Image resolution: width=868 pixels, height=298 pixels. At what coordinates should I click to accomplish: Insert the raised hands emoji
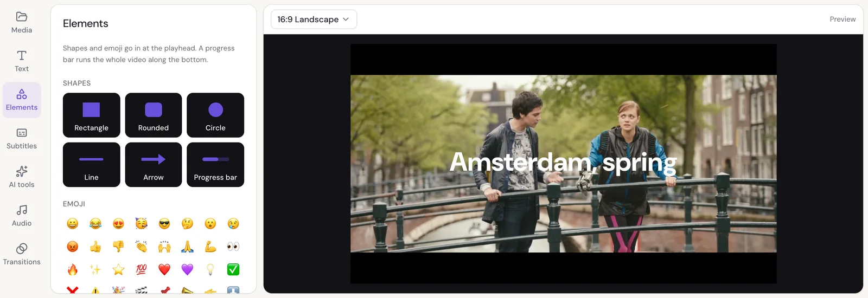(164, 247)
